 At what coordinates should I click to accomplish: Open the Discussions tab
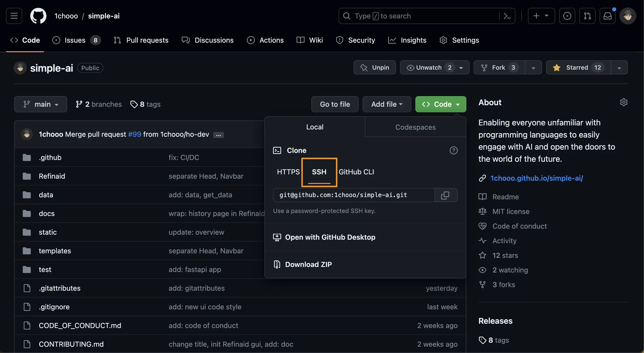[208, 40]
